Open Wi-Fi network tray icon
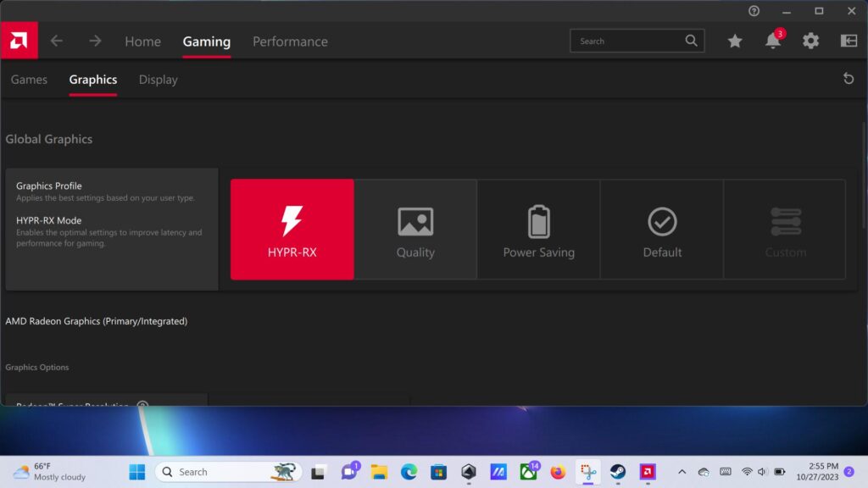The image size is (868, 488). point(747,472)
